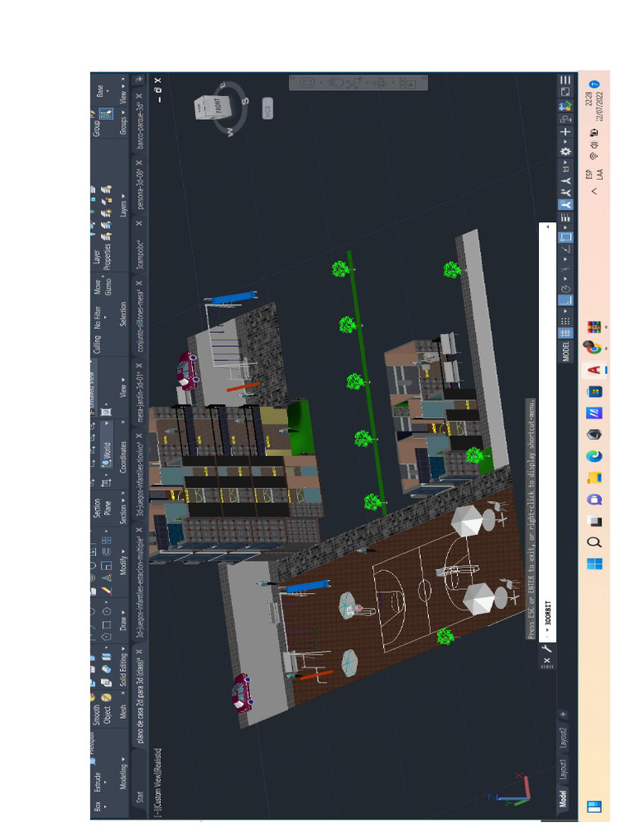Click the Group button in ribbon
Image resolution: width=630 pixels, height=840 pixels.
97,128
